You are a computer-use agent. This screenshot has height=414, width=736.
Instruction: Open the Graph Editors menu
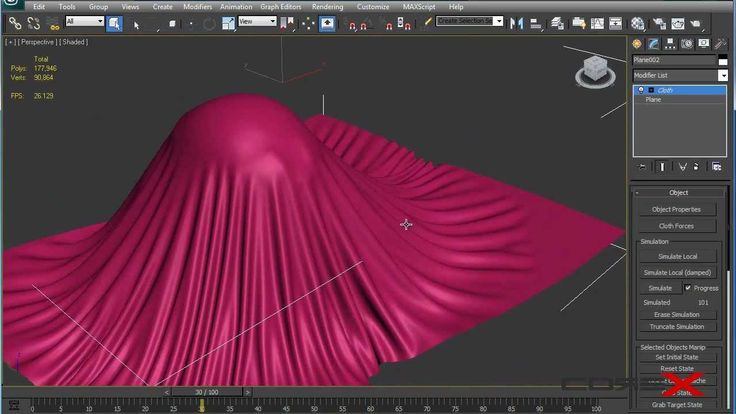tap(281, 7)
